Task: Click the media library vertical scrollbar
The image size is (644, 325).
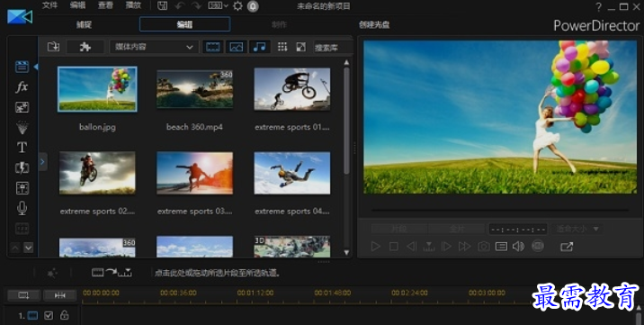Action: (346, 121)
